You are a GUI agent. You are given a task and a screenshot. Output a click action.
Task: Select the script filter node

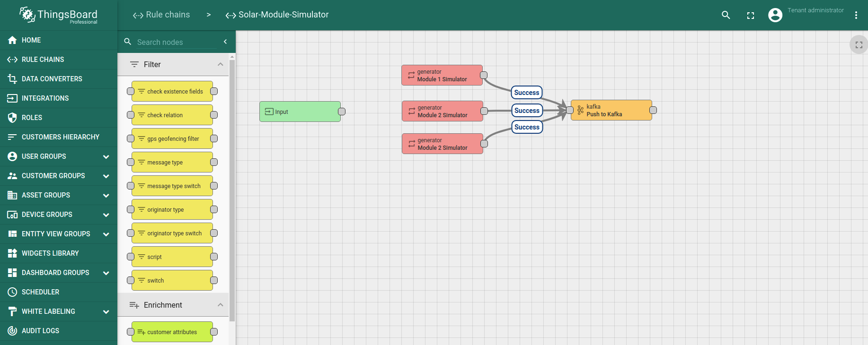click(x=172, y=257)
